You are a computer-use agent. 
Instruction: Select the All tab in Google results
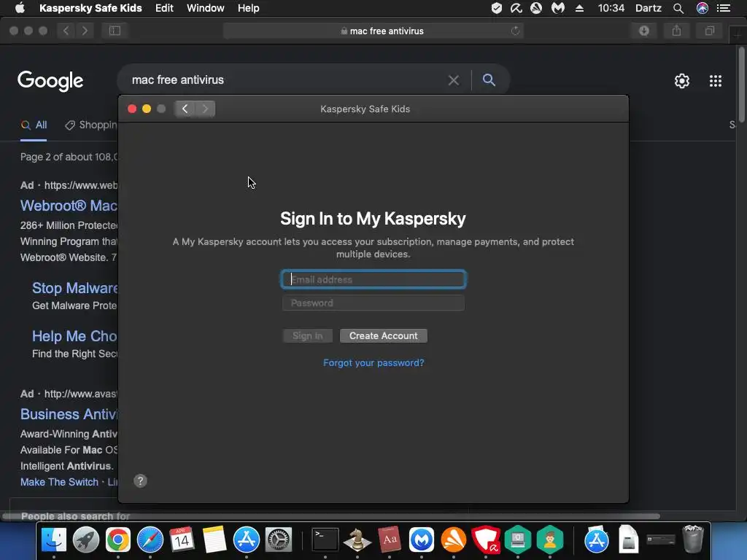pos(34,125)
